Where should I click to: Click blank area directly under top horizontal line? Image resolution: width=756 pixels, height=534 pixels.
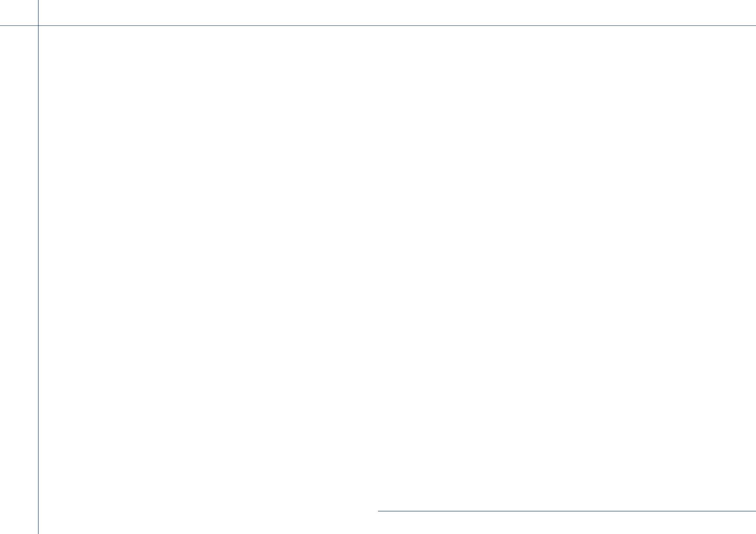pyautogui.click(x=397, y=34)
